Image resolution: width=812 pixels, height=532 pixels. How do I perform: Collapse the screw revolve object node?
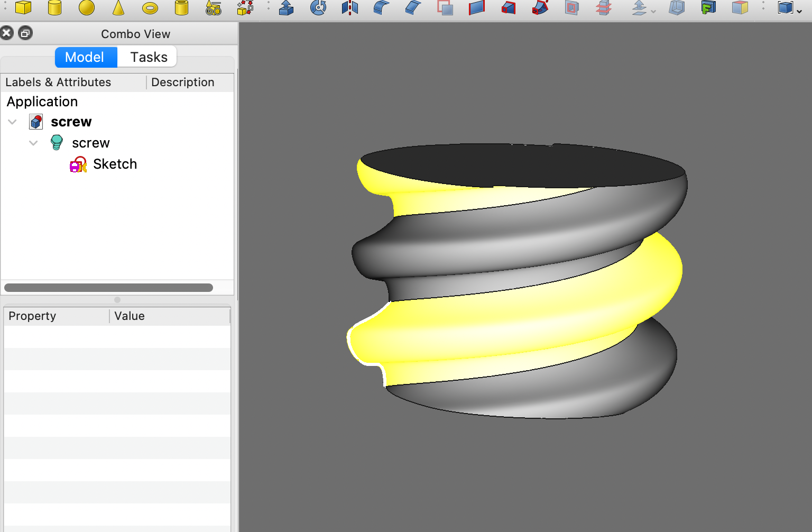33,143
